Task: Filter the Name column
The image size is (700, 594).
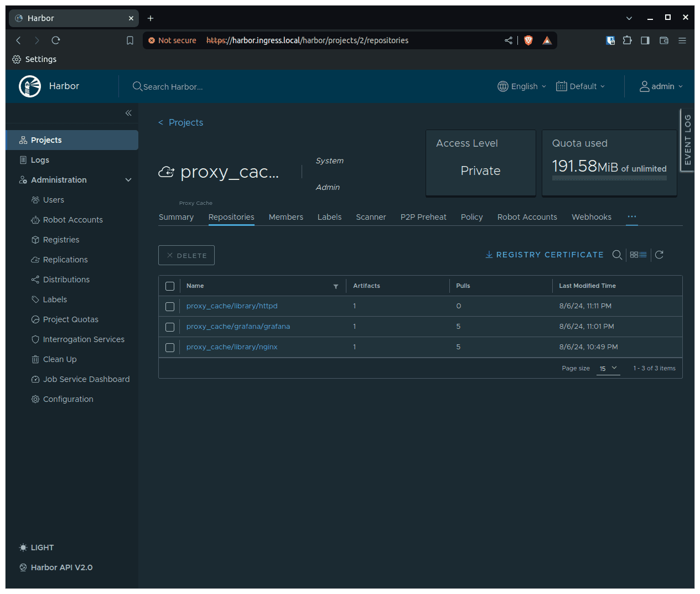Action: [336, 286]
